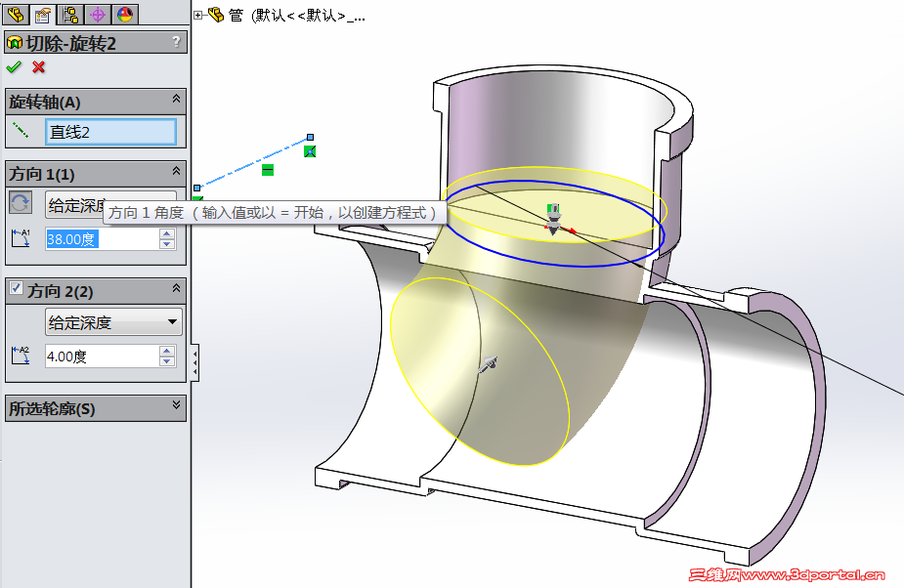Decrease direction 2 angle
This screenshot has height=588, width=904.
167,361
